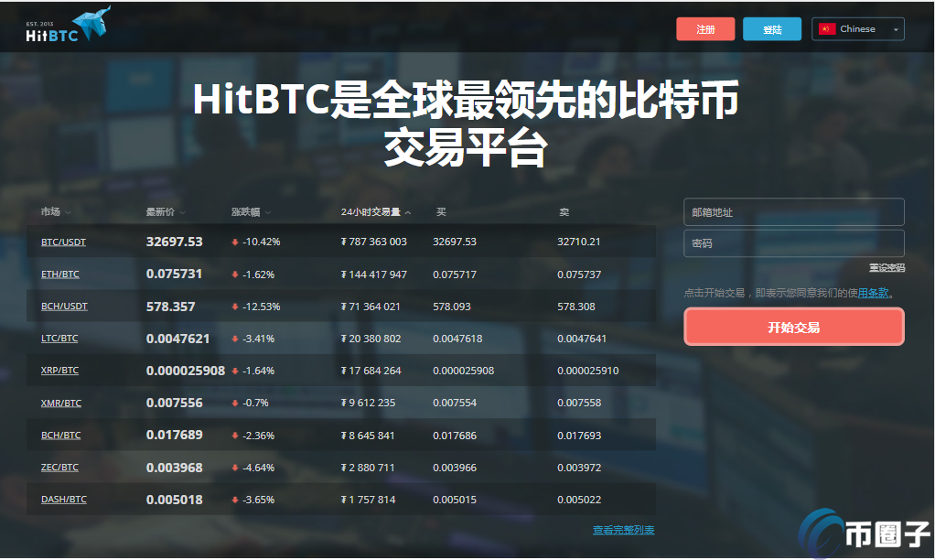Screen dimensions: 935x560
Task: Sort by 市场 column header
Action: [x=56, y=211]
